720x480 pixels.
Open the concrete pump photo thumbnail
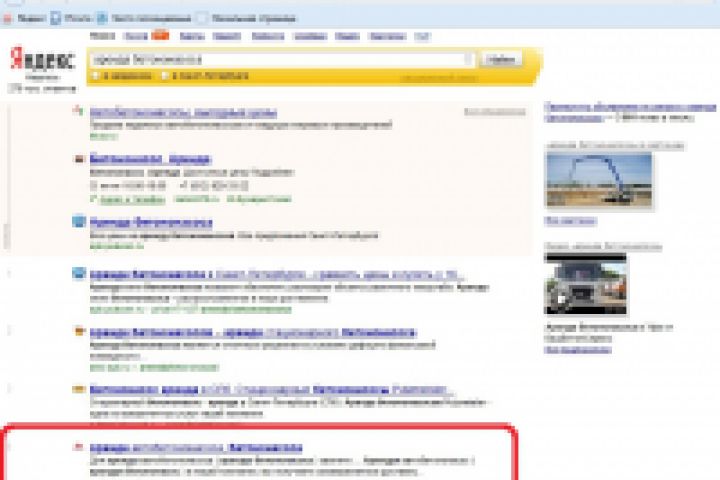coord(599,180)
